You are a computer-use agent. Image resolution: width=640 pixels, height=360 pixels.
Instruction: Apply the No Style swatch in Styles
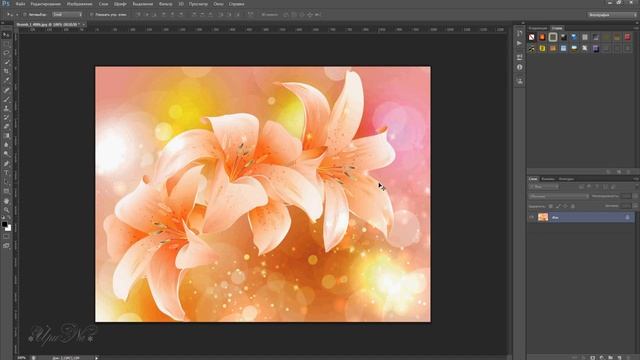531,37
